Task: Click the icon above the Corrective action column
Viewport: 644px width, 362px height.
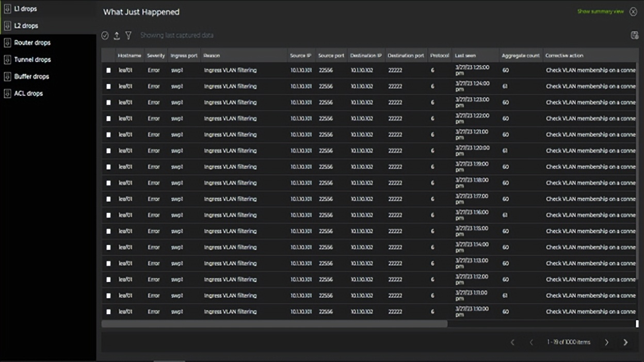Action: click(x=634, y=35)
